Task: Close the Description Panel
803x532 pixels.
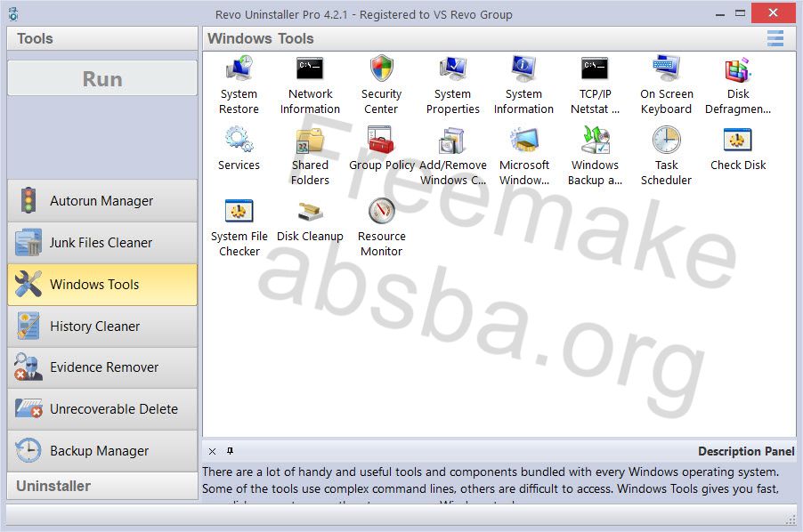Action: [212, 451]
